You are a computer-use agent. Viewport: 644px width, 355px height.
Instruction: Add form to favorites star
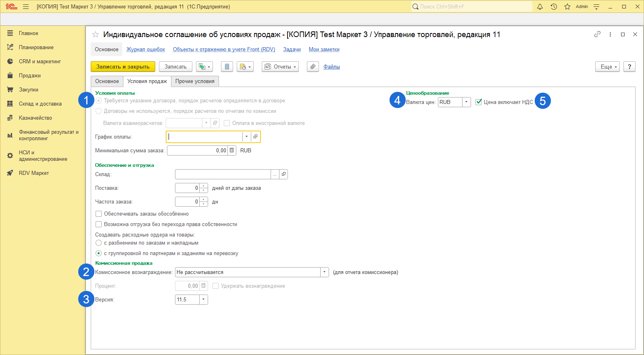pos(96,35)
